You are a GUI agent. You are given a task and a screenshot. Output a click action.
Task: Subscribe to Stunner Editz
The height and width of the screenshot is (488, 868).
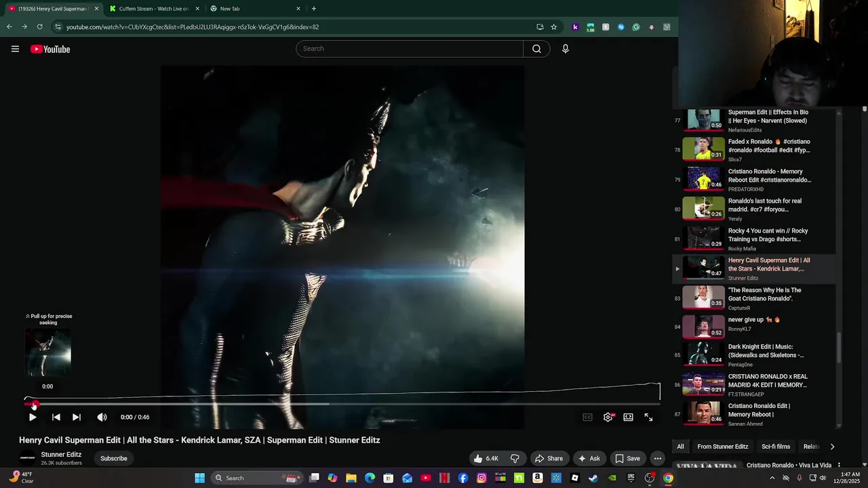pyautogui.click(x=114, y=458)
